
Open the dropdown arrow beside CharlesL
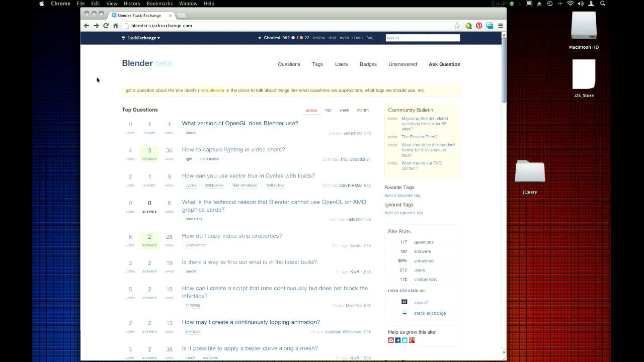260,38
